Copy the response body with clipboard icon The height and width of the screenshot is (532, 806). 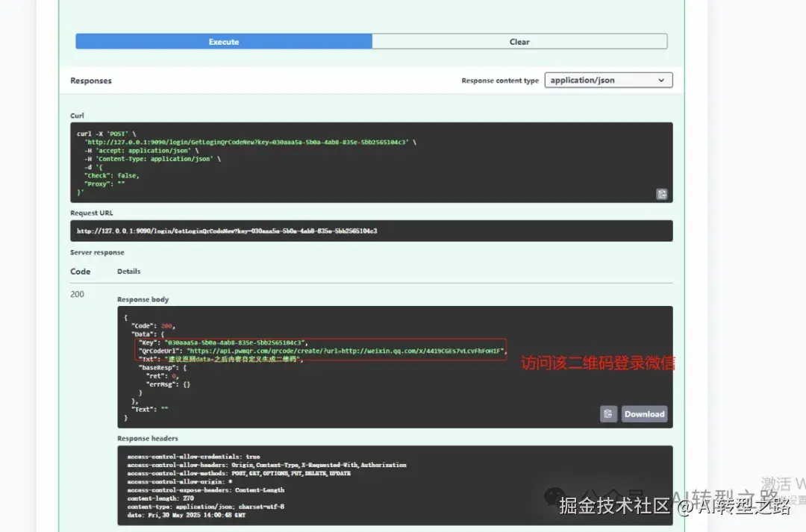[608, 414]
